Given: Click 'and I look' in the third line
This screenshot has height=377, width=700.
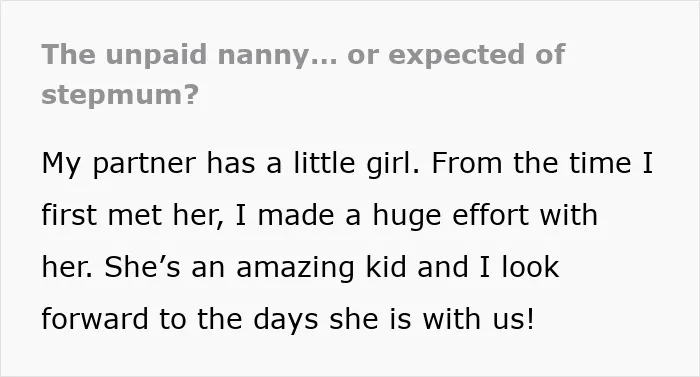Looking at the screenshot, I should (488, 267).
